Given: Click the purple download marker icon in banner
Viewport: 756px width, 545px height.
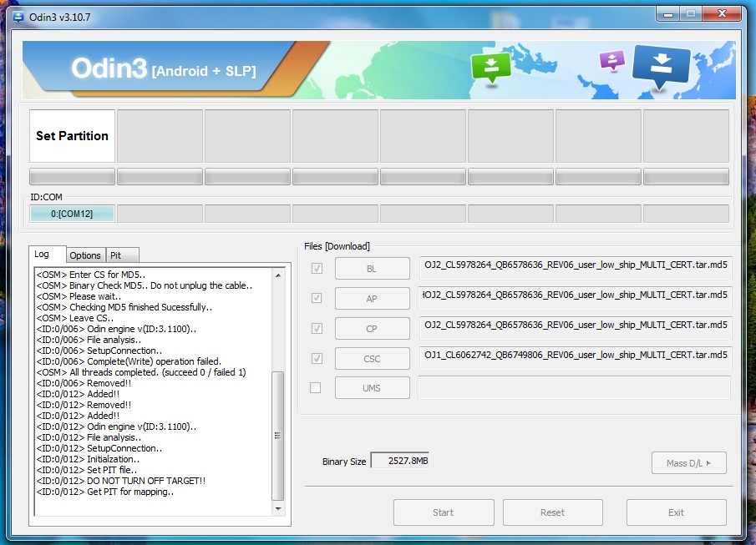Looking at the screenshot, I should click(611, 61).
